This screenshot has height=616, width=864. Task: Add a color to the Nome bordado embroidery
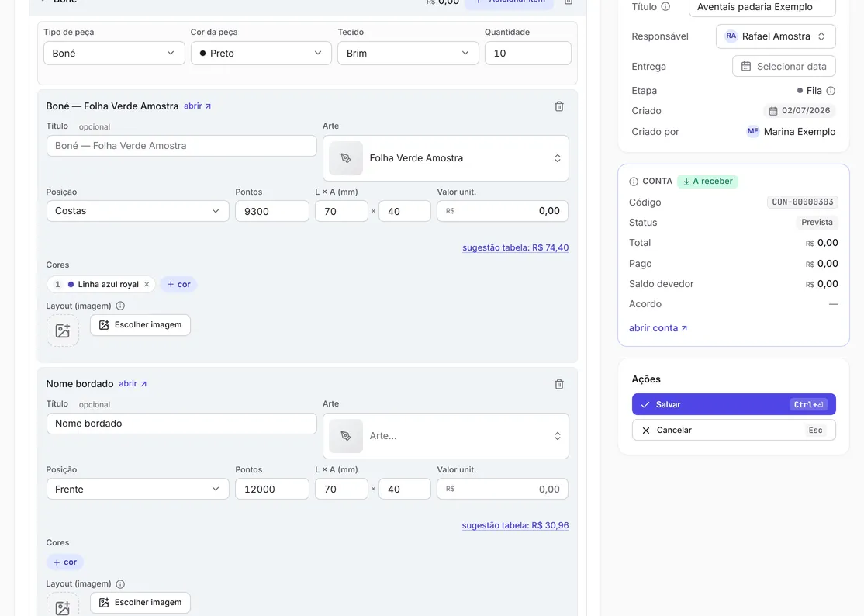tap(65, 562)
